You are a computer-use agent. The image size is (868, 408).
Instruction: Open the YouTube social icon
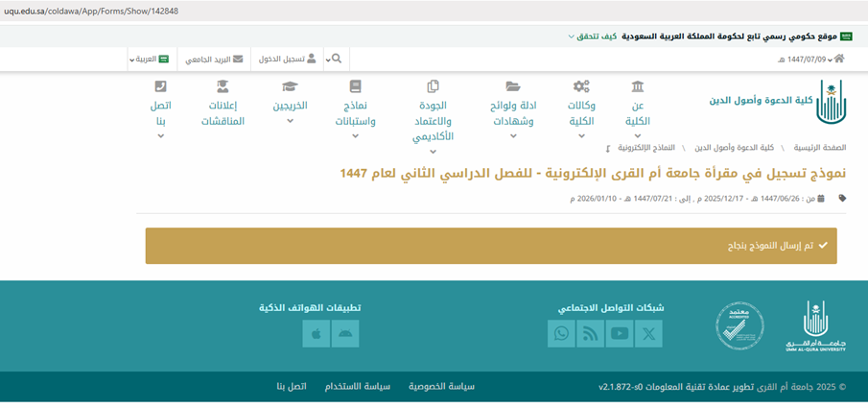pos(620,334)
